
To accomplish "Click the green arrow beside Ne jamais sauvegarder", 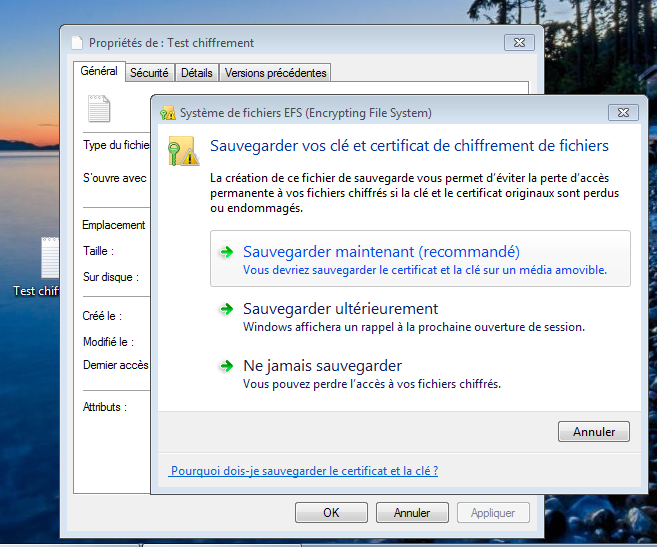I will coord(227,367).
